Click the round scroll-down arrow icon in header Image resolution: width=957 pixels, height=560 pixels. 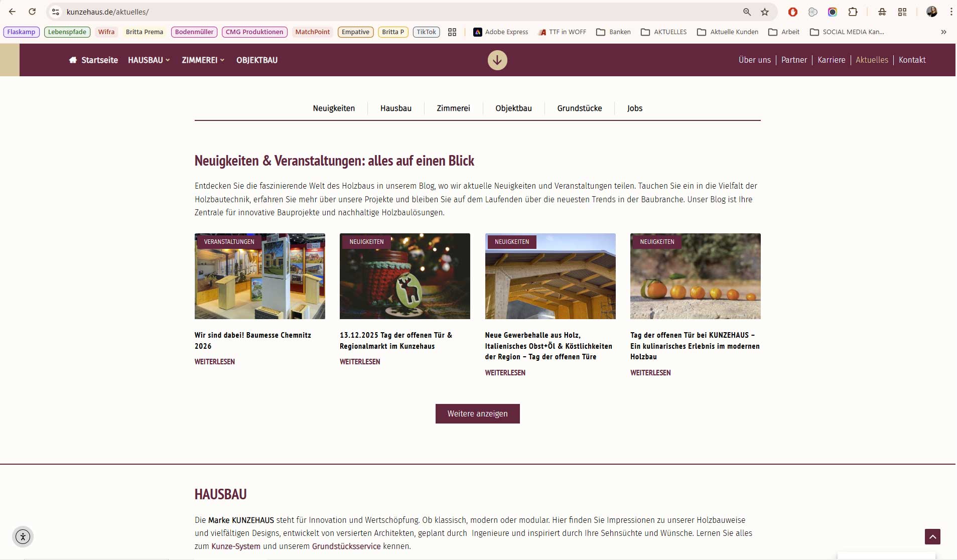coord(497,60)
